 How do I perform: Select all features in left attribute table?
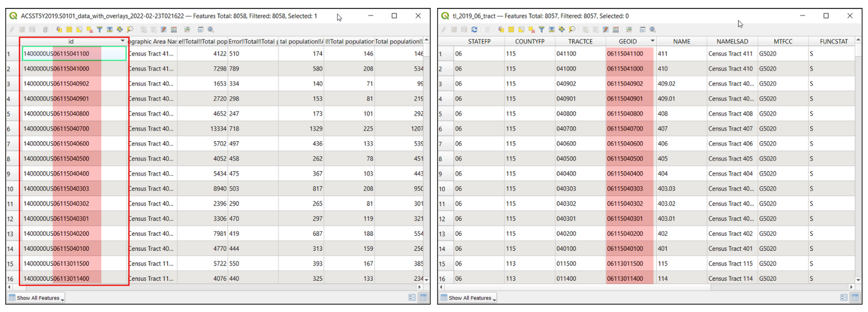click(69, 30)
